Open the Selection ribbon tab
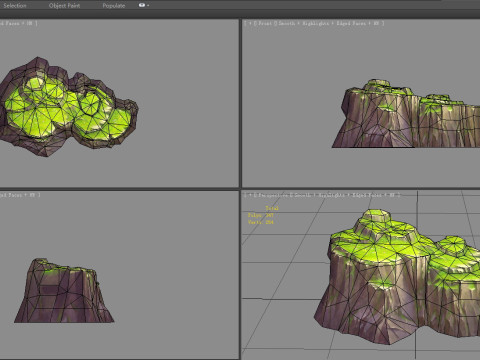This screenshot has width=480, height=360. click(x=15, y=5)
